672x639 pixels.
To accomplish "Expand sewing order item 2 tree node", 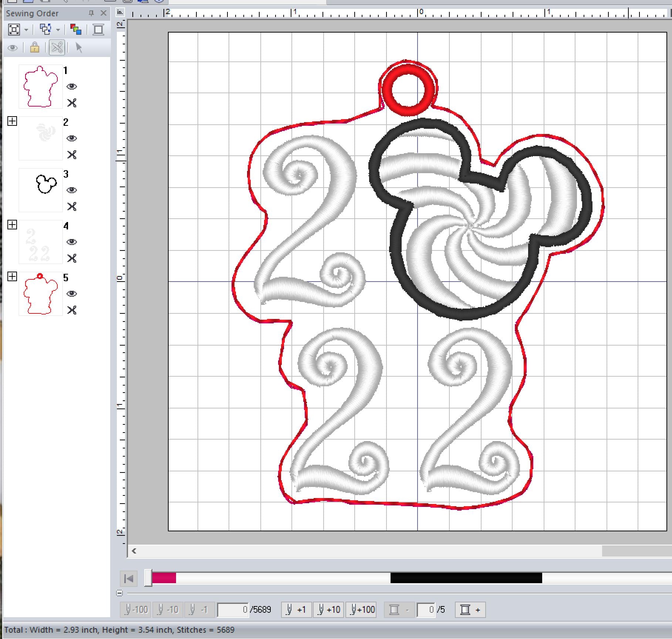I will [x=12, y=121].
